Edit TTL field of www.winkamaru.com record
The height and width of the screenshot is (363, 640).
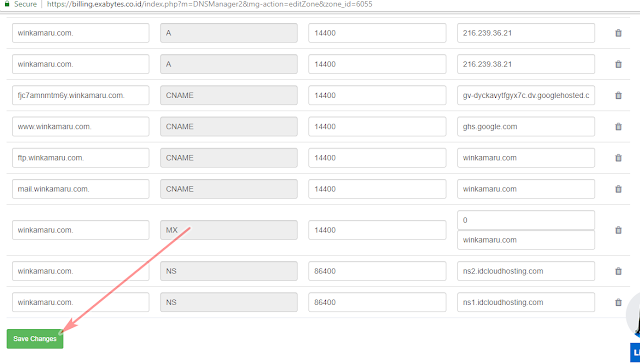point(377,127)
